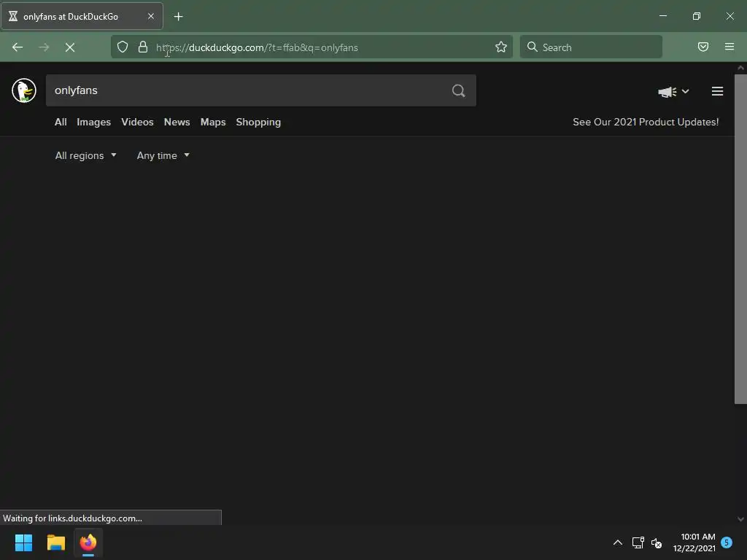Open File Explorer from the taskbar
This screenshot has width=747, height=560.
coord(55,542)
